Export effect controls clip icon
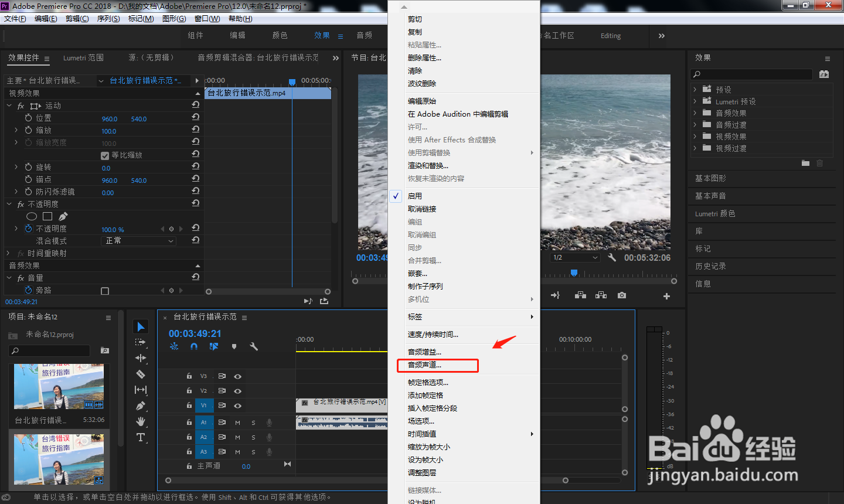 point(324,301)
